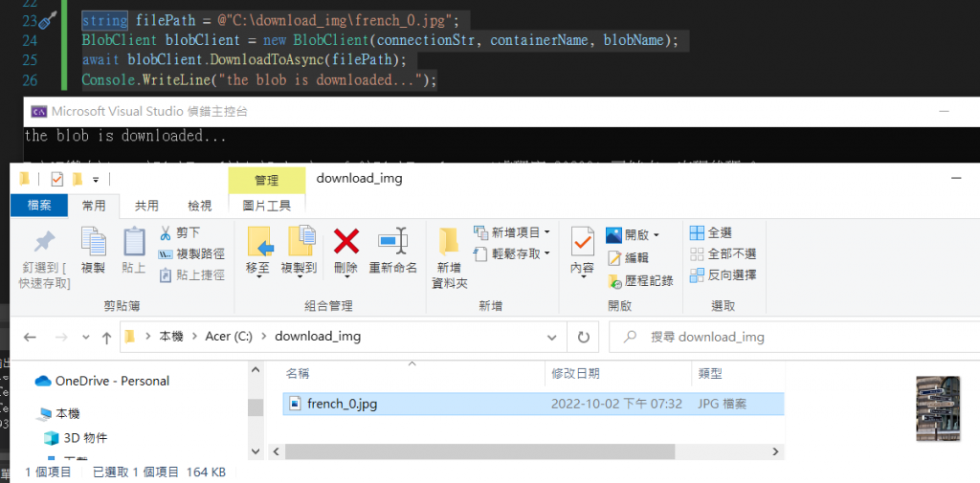Image resolution: width=980 pixels, height=483 pixels.
Task: Create a New folder (新增資料夾)
Action: [449, 258]
